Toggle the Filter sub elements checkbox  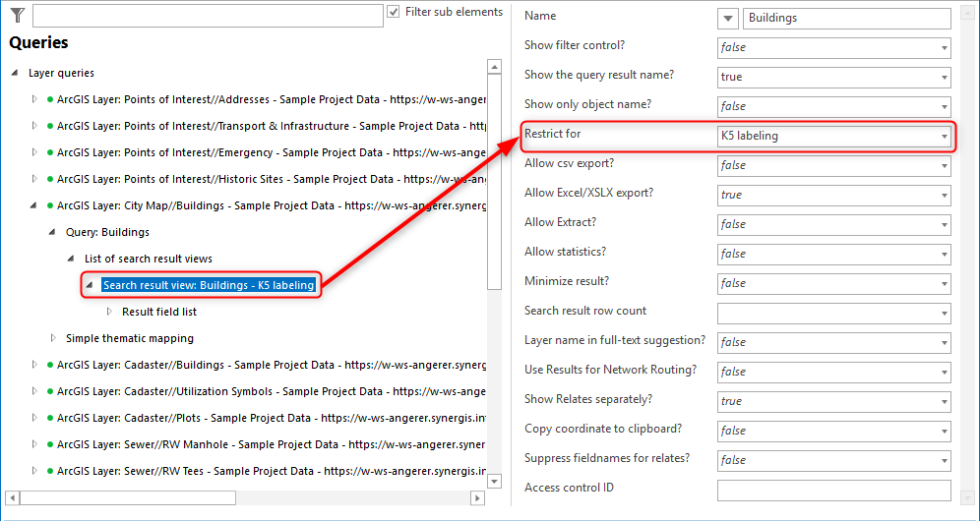pos(394,12)
